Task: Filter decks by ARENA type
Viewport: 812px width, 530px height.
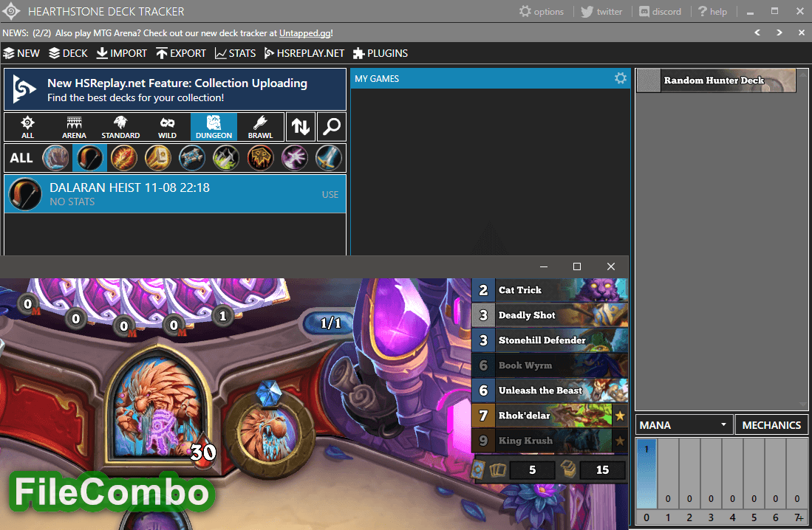Action: coord(74,127)
